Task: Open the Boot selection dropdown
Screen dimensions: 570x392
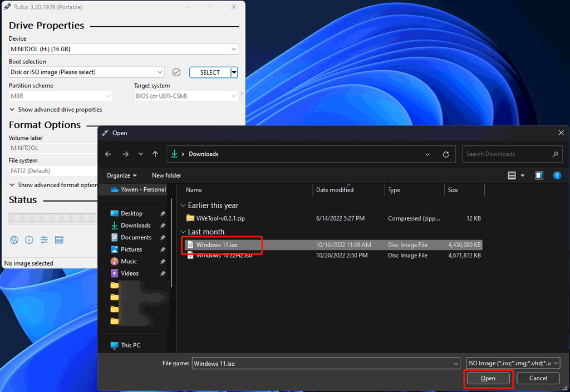Action: click(86, 72)
